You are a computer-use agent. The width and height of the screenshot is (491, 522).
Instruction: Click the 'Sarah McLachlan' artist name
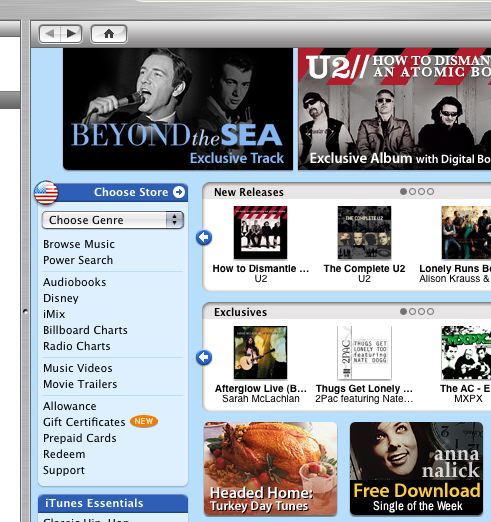(x=261, y=398)
